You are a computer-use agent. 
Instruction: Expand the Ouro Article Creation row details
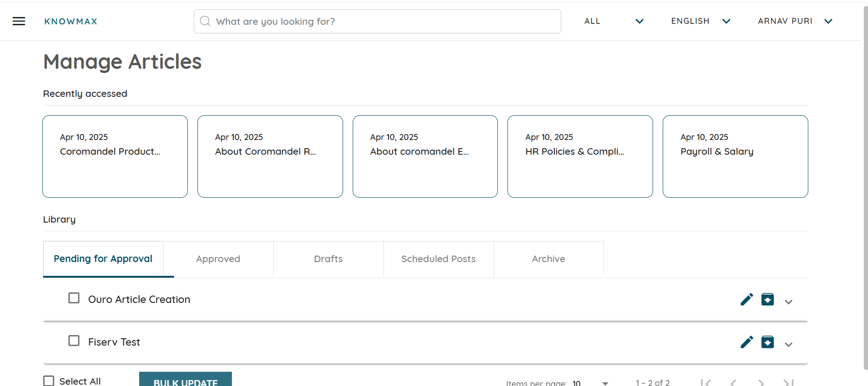tap(789, 302)
